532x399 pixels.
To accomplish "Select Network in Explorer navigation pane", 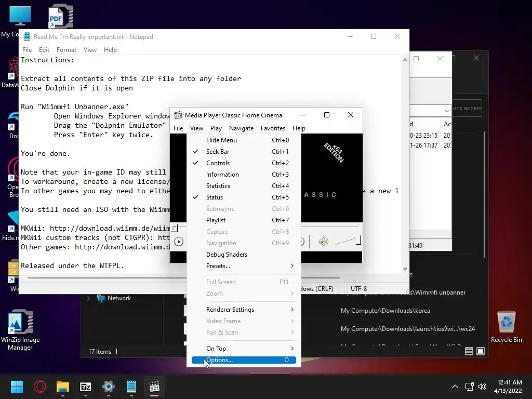I will (x=119, y=298).
